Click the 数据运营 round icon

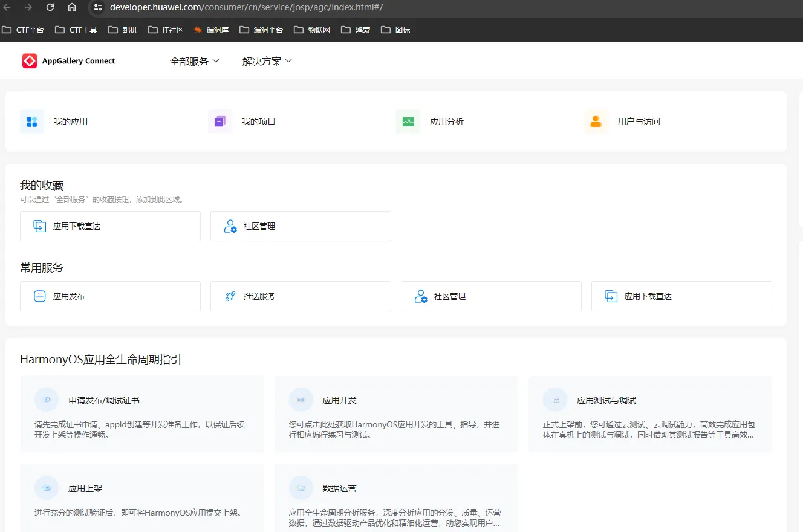click(x=301, y=488)
